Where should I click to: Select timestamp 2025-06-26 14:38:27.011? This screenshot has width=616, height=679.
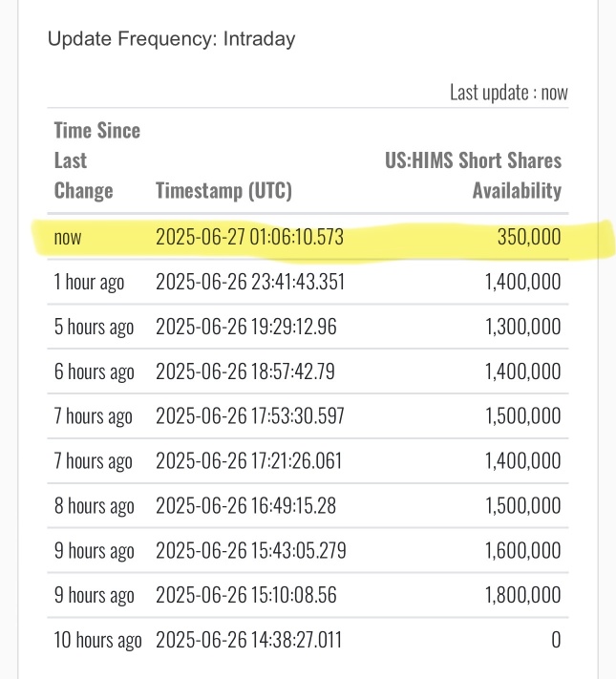point(248,640)
